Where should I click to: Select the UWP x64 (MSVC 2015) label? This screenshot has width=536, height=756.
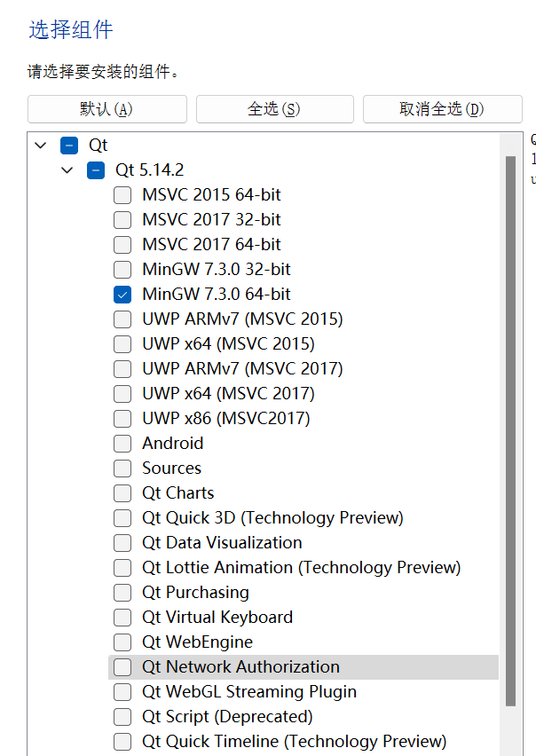coord(228,344)
